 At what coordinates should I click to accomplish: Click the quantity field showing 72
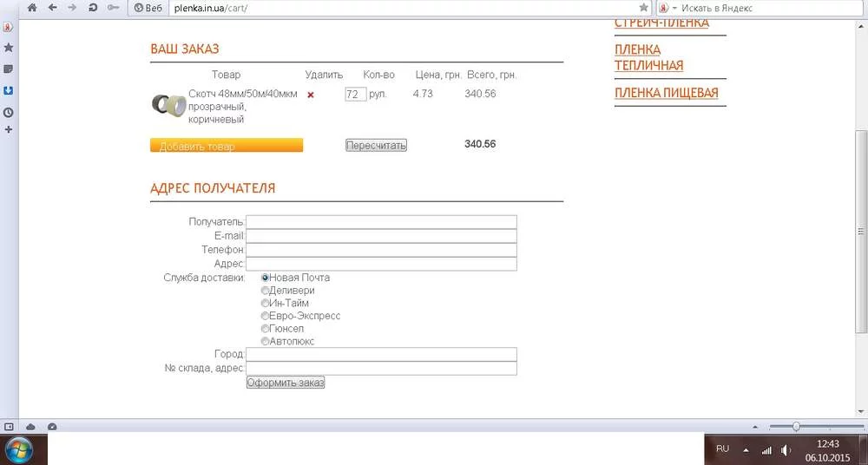(355, 95)
